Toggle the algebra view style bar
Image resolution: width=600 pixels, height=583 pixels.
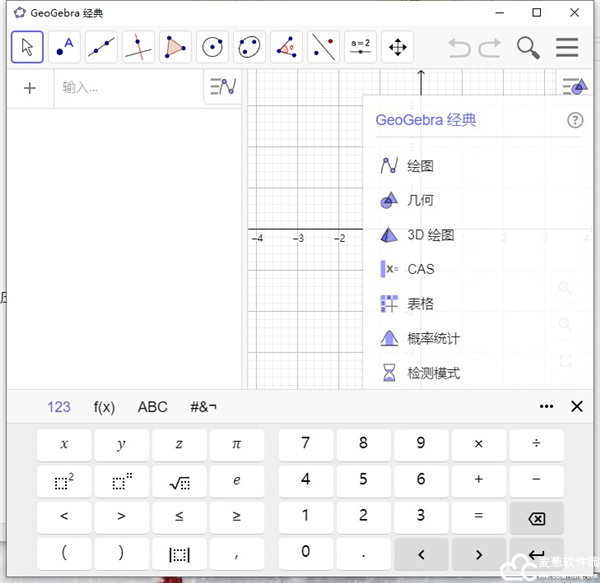coord(222,88)
